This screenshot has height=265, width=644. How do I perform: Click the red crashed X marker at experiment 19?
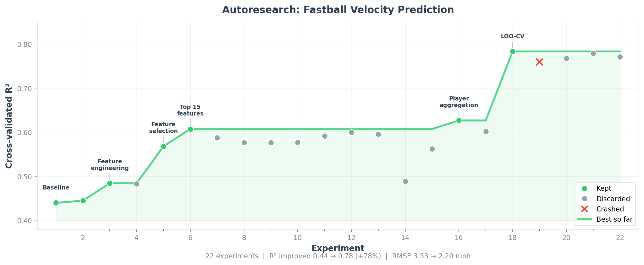(539, 62)
